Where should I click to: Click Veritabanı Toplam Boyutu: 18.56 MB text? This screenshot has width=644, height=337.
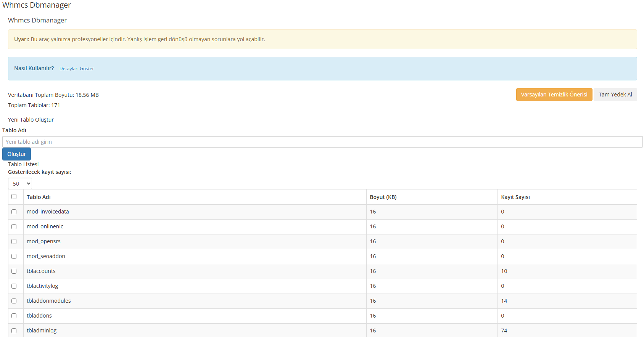click(53, 95)
